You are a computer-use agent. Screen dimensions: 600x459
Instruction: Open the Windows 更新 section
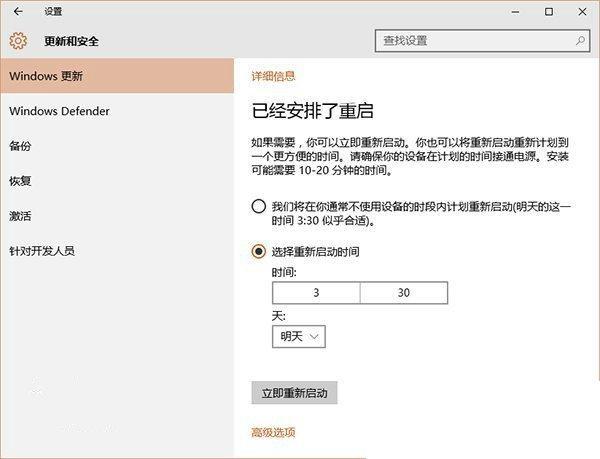click(117, 76)
